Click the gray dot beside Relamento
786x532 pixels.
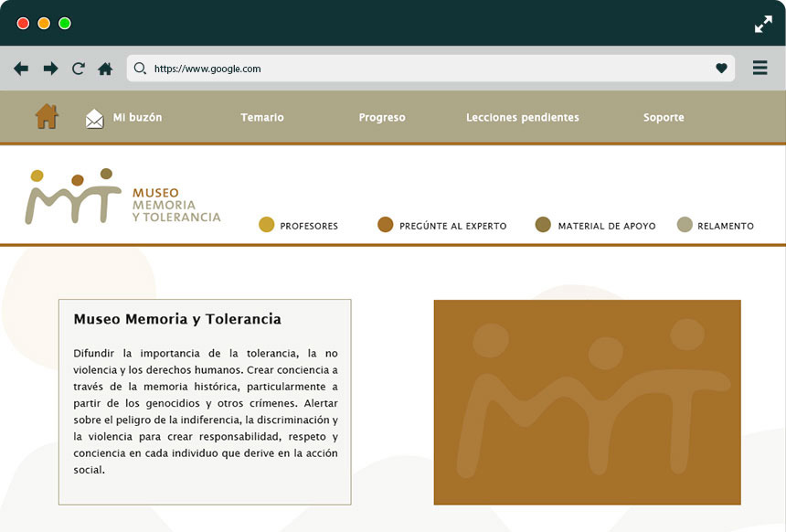click(685, 225)
